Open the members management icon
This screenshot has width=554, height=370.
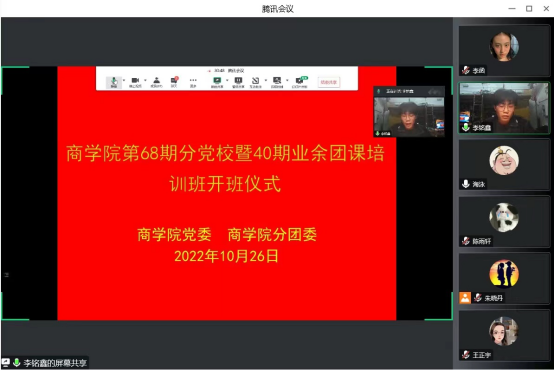point(157,82)
